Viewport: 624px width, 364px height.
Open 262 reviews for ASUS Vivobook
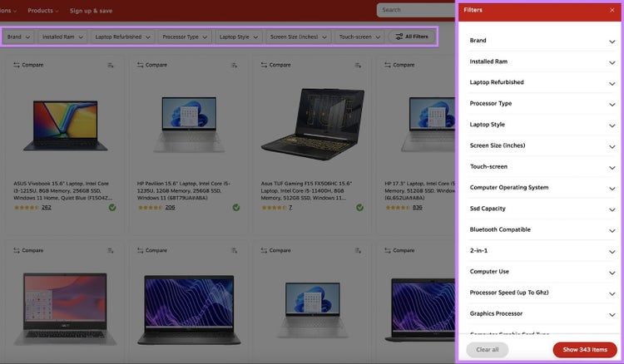click(46, 208)
